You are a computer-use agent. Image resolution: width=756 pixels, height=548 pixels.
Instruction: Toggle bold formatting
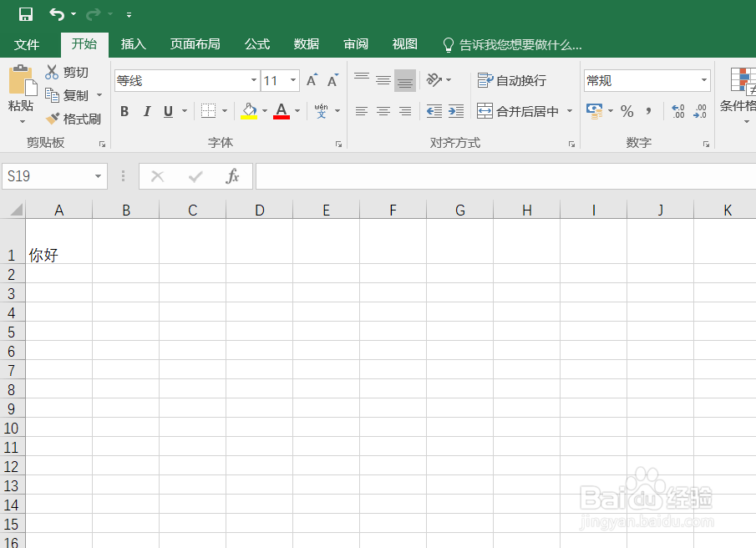[124, 111]
